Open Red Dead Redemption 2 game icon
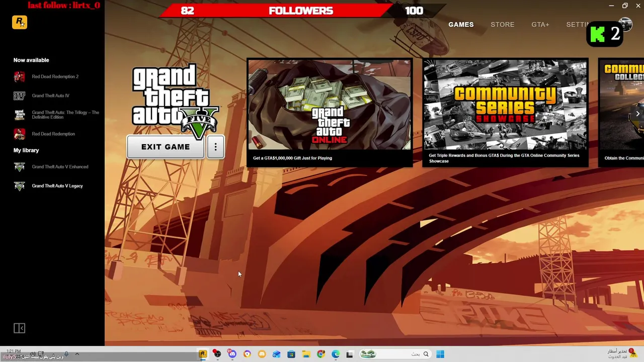 [19, 76]
